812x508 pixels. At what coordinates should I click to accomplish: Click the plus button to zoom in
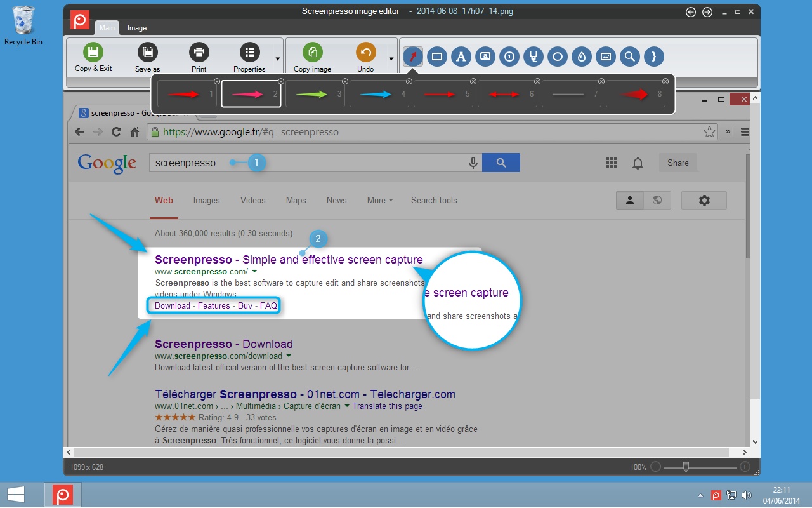[745, 467]
